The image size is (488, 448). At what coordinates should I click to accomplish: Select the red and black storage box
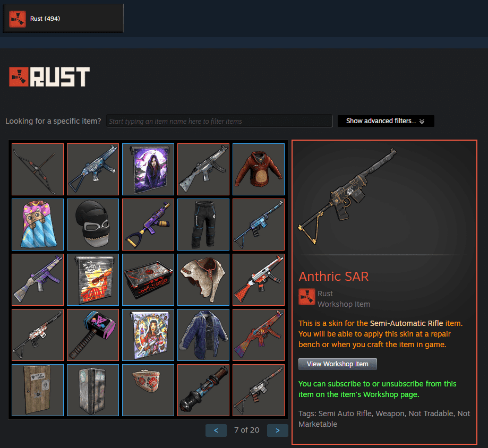[x=148, y=280]
